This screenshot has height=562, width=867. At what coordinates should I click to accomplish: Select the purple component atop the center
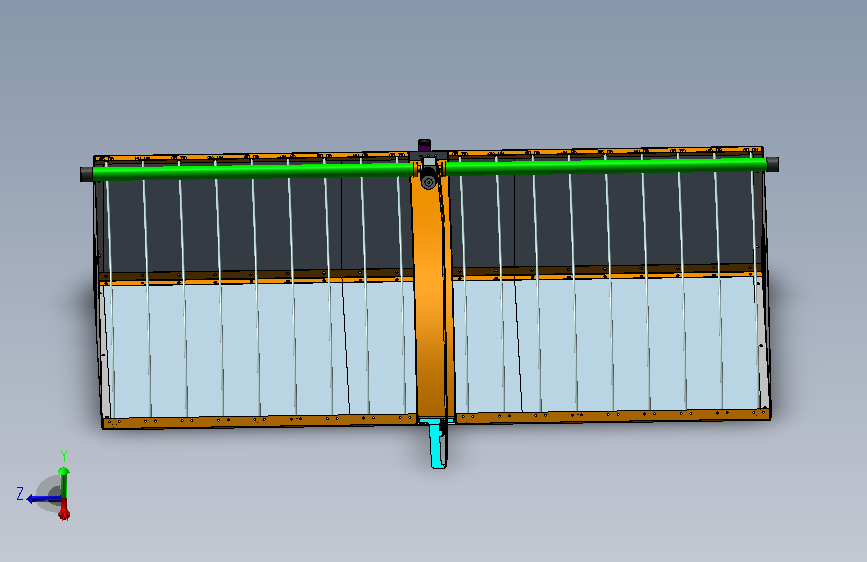tap(424, 145)
